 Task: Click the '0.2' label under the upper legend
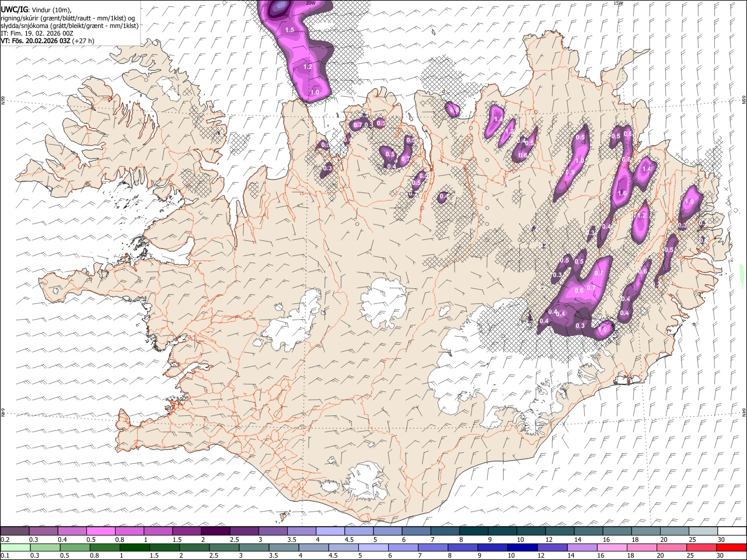(4, 540)
